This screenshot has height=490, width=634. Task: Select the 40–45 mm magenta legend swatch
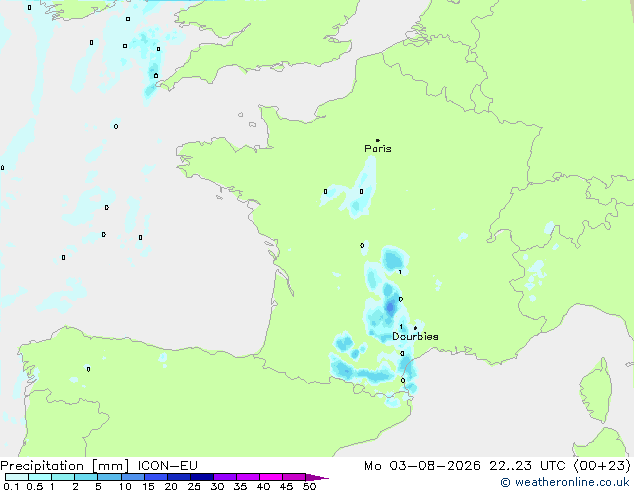pyautogui.click(x=271, y=477)
